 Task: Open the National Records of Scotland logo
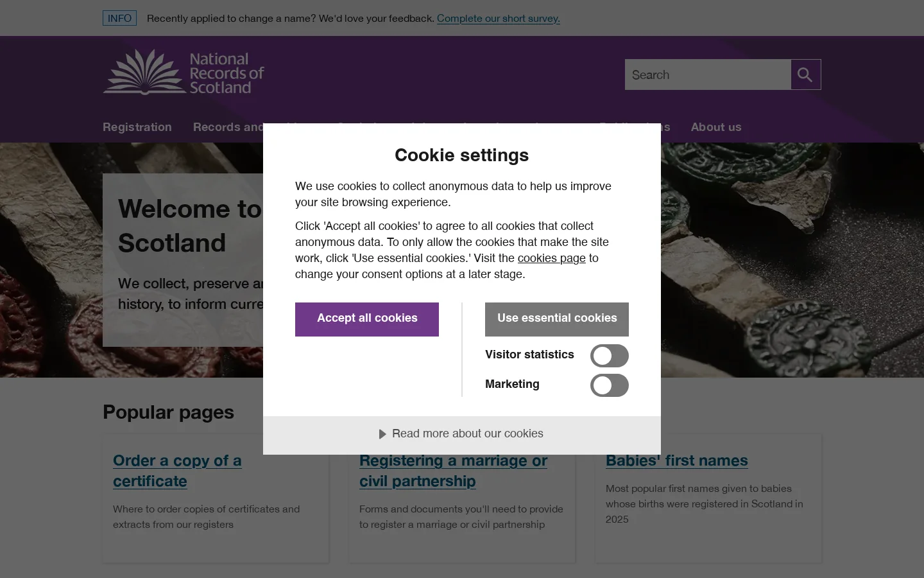(x=184, y=72)
